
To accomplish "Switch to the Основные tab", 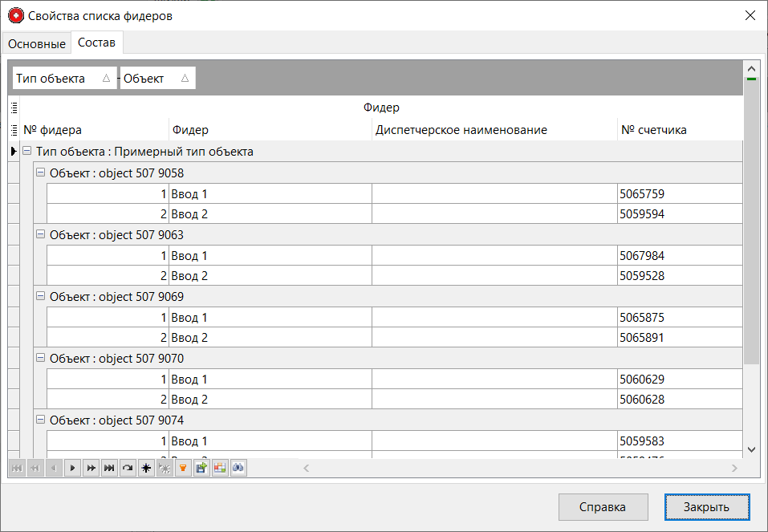I will (x=35, y=43).
